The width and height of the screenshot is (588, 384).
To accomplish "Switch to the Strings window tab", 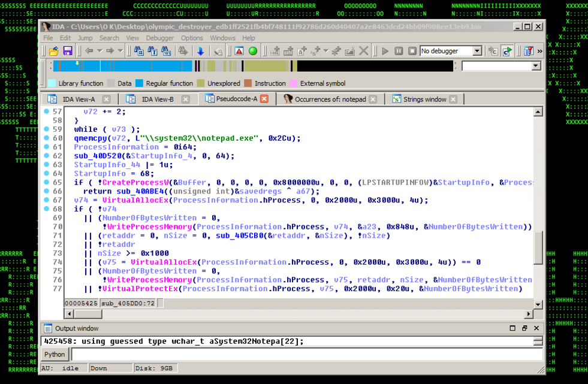I will pos(424,99).
